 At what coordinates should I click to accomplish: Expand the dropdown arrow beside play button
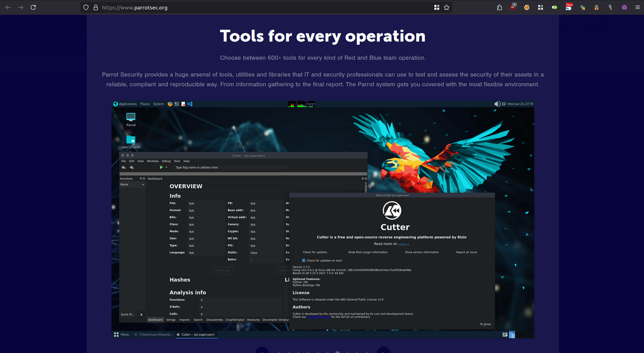tap(166, 168)
